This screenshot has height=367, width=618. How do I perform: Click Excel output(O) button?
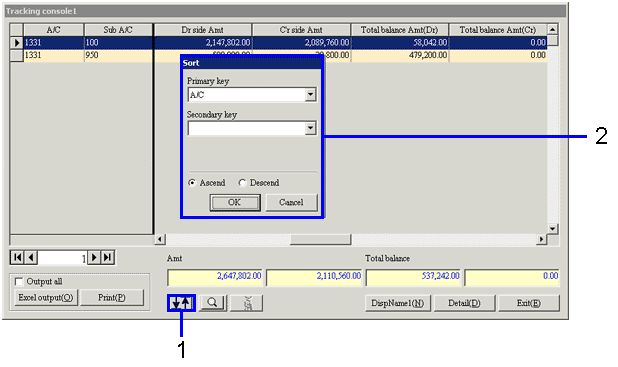point(46,298)
